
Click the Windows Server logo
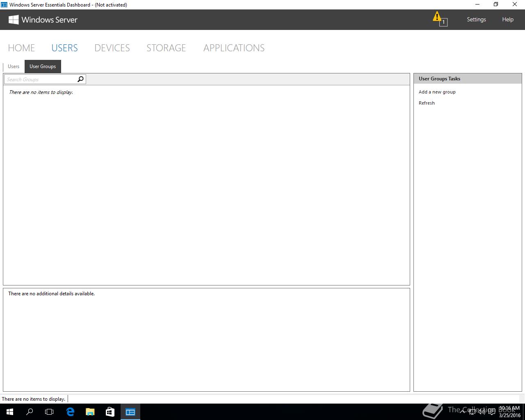[x=43, y=20]
